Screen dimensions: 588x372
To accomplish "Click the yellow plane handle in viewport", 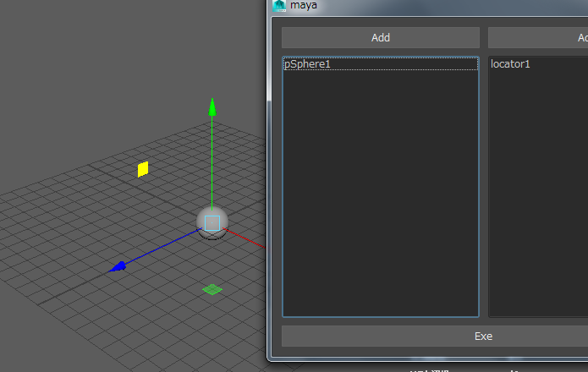I will tap(143, 169).
